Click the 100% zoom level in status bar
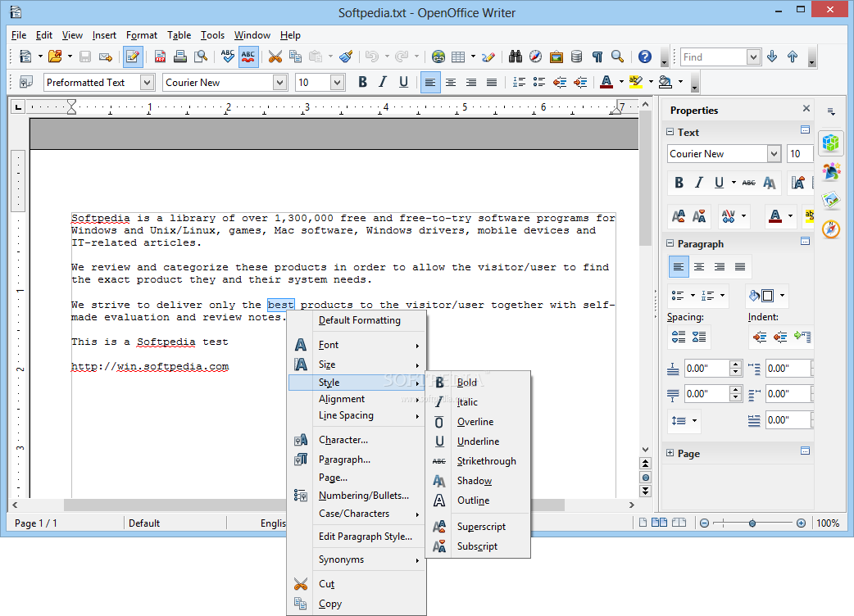Viewport: 854px width, 616px height. pos(828,523)
